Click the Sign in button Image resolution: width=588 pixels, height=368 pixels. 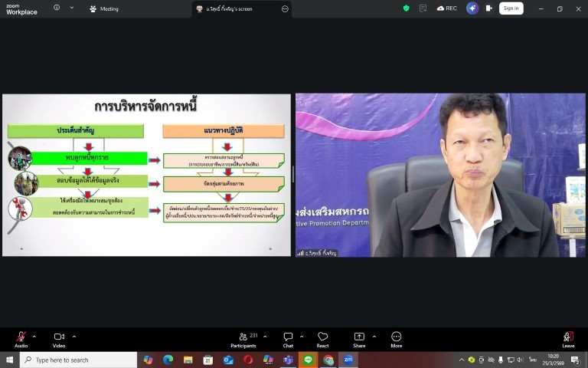[511, 8]
